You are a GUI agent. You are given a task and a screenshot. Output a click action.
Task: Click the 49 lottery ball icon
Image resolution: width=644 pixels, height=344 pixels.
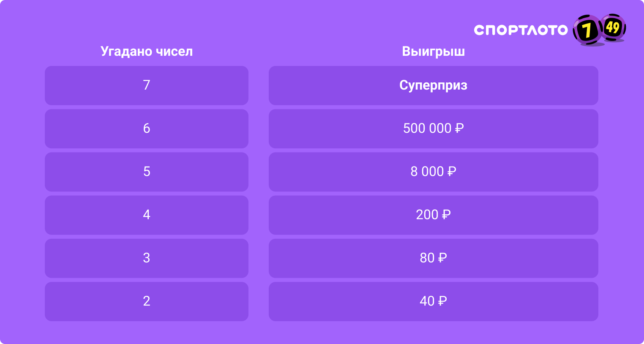613,27
